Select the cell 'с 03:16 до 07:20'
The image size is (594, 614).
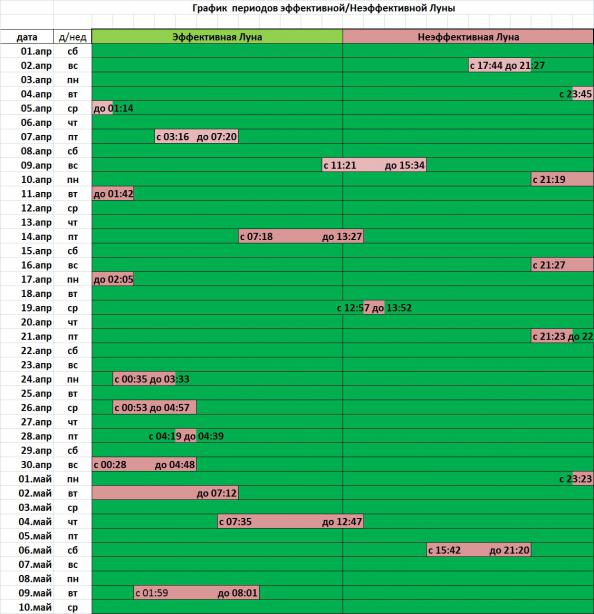(196, 137)
